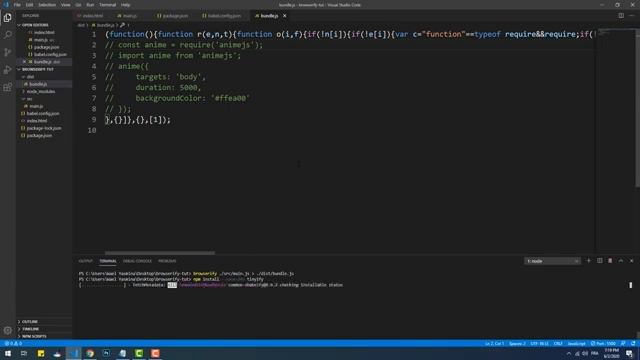Open Windows Action Center notifications
Viewport: 640px width, 360px height.
point(629,353)
